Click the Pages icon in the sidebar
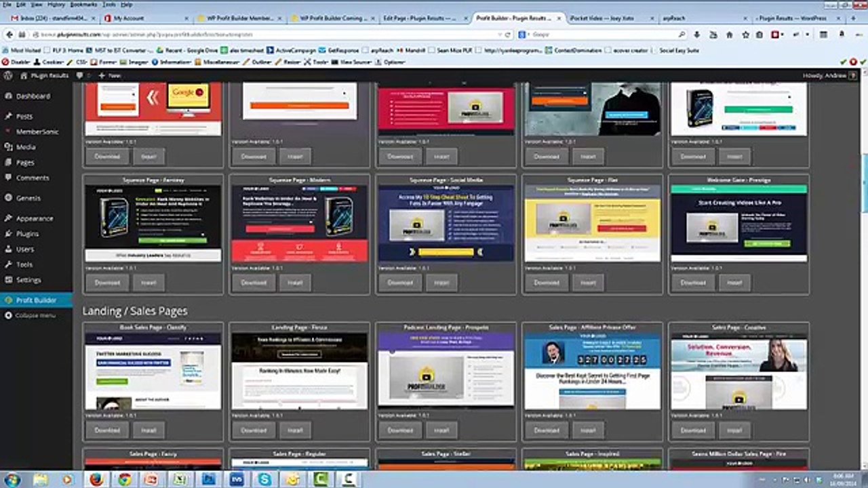Screen dimensions: 868x488 pyautogui.click(x=7, y=163)
